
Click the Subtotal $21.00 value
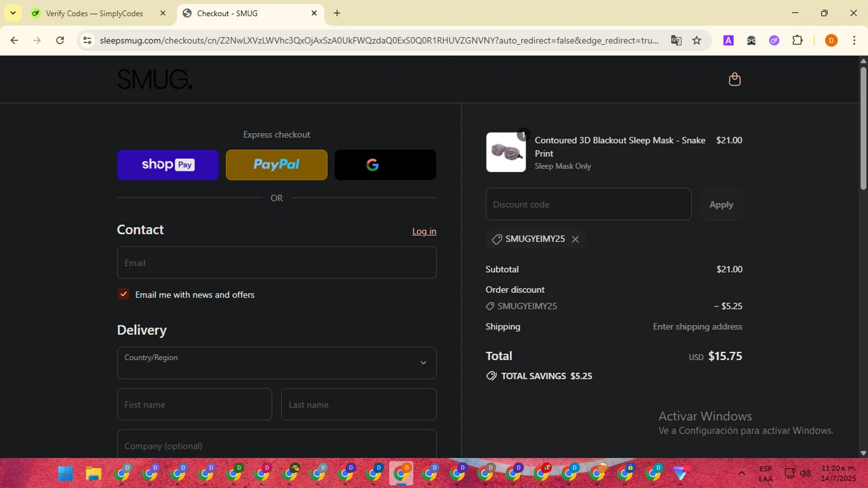tap(729, 269)
